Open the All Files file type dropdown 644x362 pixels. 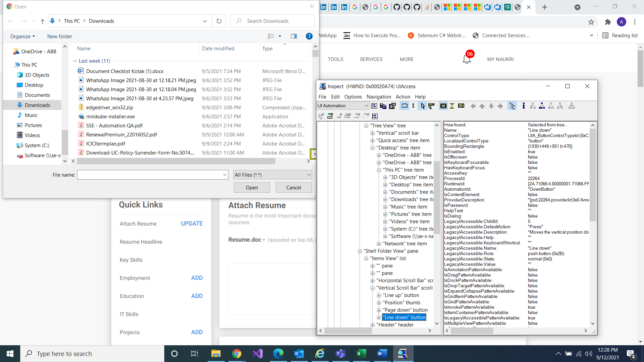308,175
